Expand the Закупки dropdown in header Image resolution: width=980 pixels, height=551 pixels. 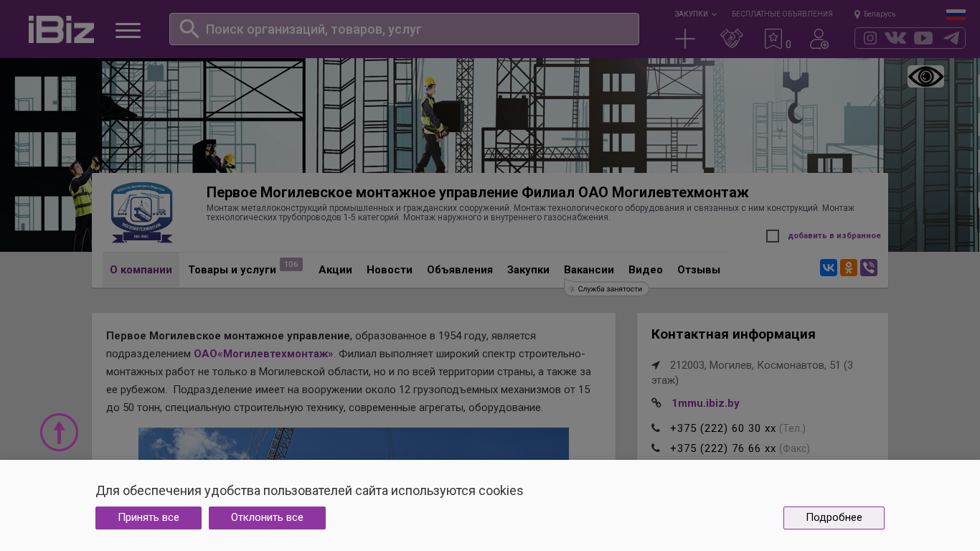click(x=695, y=14)
